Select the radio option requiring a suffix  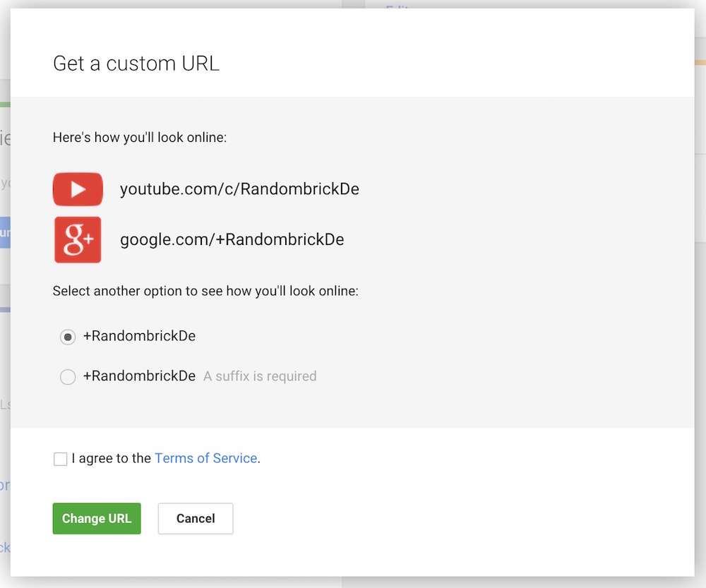pos(68,377)
